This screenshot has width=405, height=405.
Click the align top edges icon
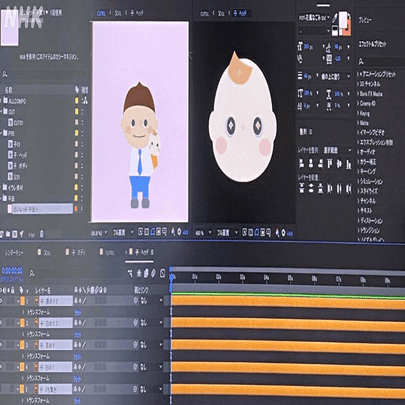coord(330,163)
